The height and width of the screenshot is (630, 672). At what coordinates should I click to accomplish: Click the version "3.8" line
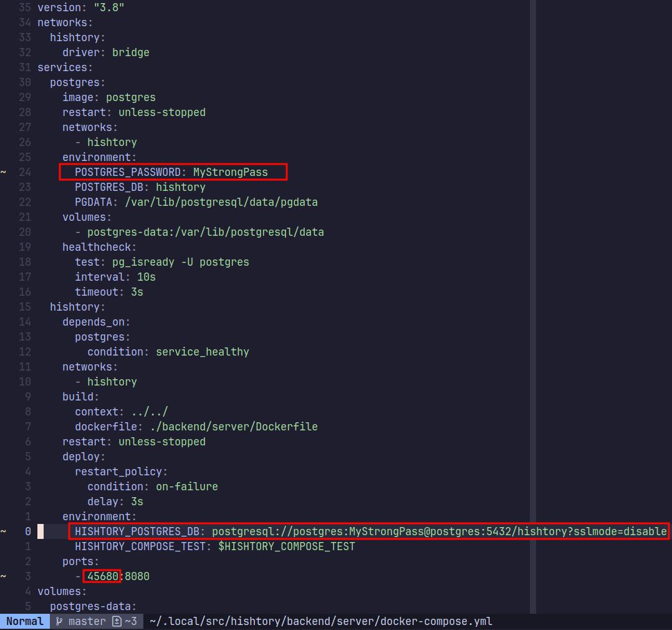[x=80, y=7]
